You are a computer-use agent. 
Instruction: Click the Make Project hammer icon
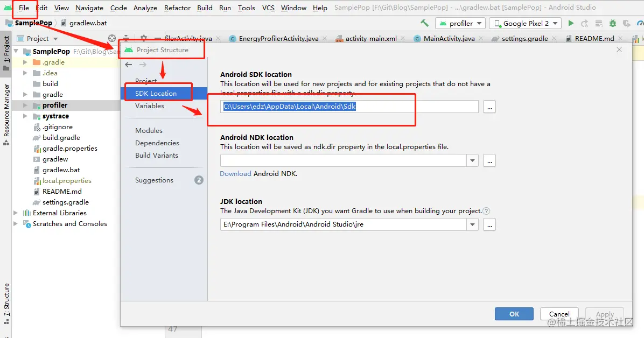(x=424, y=23)
